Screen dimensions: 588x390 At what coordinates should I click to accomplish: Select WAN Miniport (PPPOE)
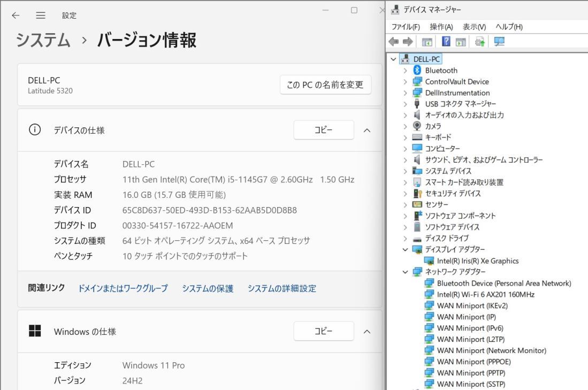474,362
